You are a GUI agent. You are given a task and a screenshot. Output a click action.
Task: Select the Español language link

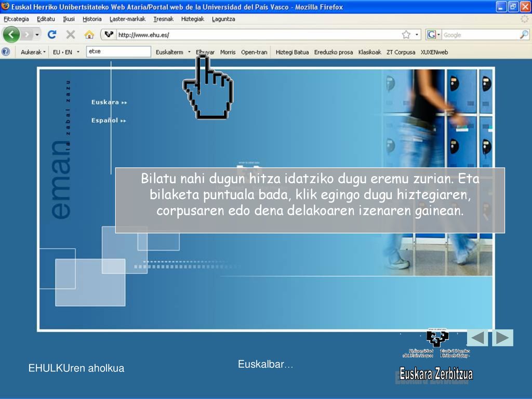pyautogui.click(x=109, y=121)
